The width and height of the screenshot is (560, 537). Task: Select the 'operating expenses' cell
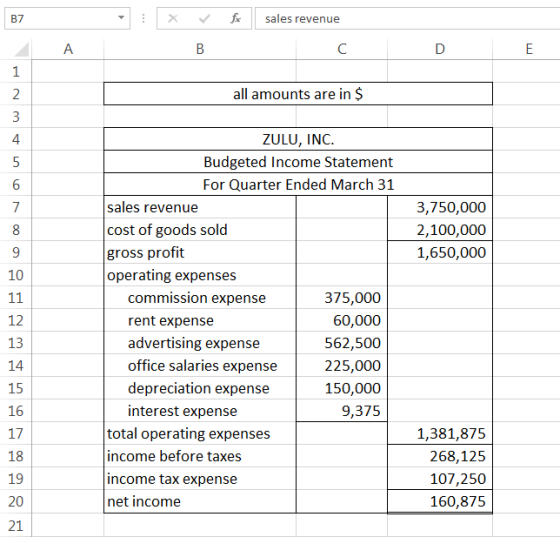coord(200,275)
